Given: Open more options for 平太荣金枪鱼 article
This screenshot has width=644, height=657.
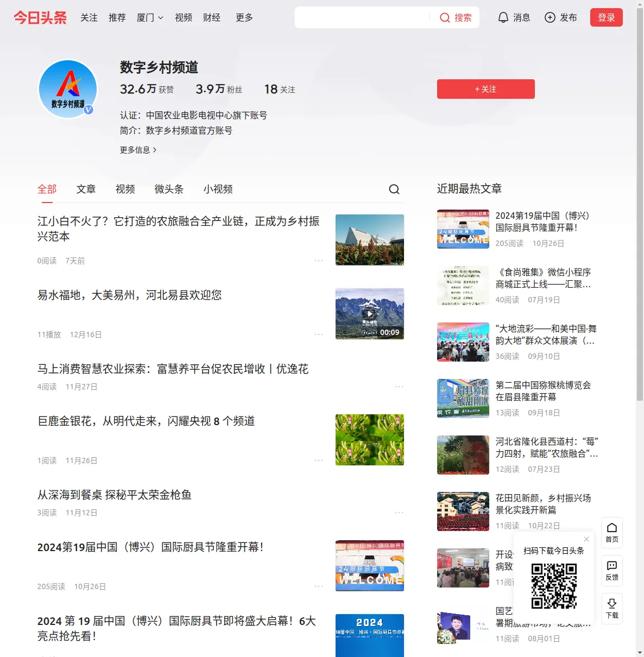Looking at the screenshot, I should click(399, 513).
